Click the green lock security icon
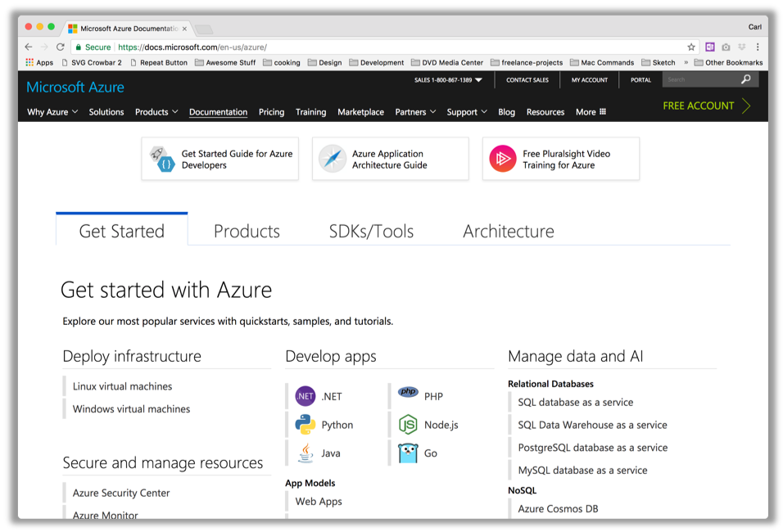The width and height of the screenshot is (783, 532). click(x=79, y=47)
